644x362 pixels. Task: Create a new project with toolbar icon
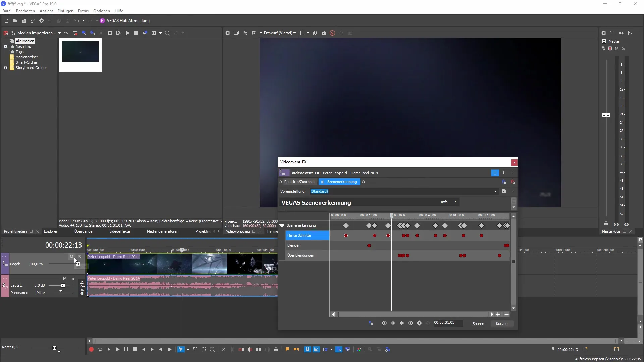[7, 21]
